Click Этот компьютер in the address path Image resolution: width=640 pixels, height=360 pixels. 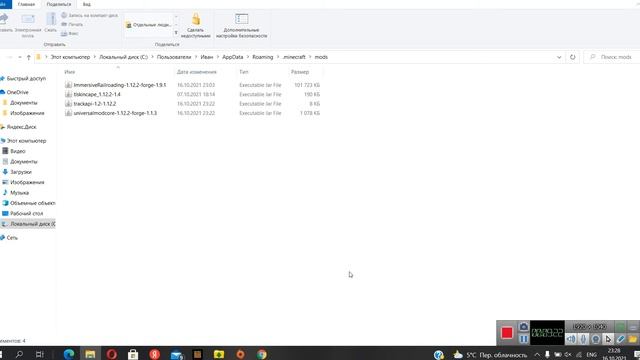pos(70,57)
